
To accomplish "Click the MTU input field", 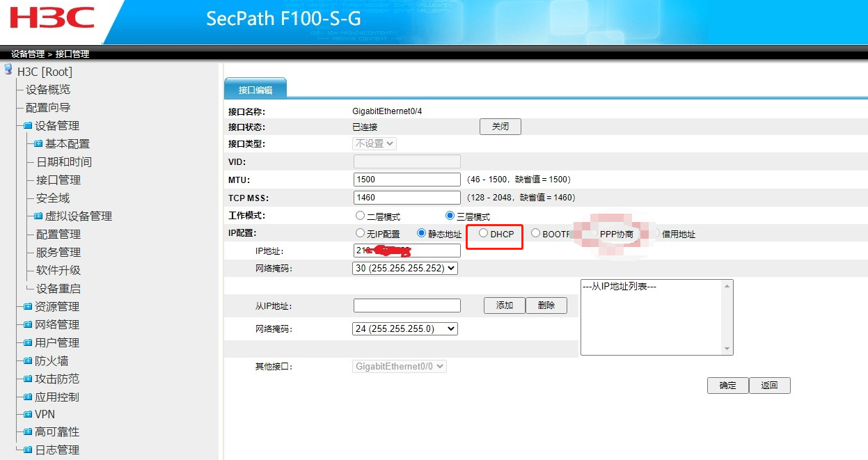I will click(407, 180).
